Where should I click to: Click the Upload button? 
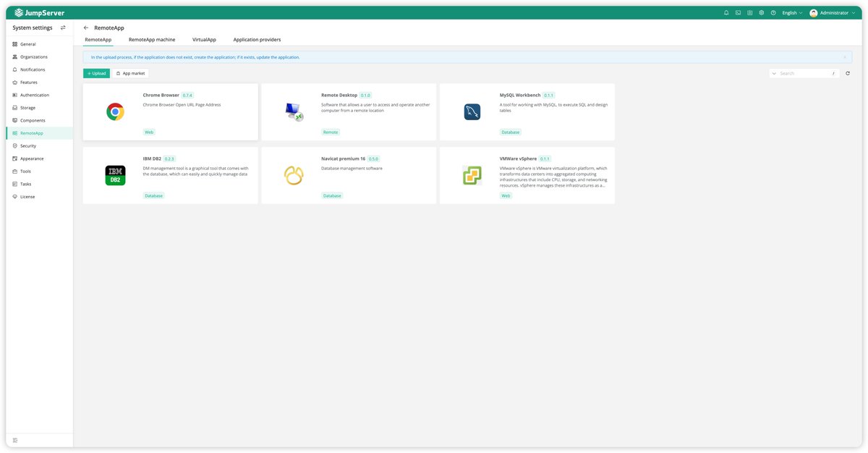tap(96, 73)
